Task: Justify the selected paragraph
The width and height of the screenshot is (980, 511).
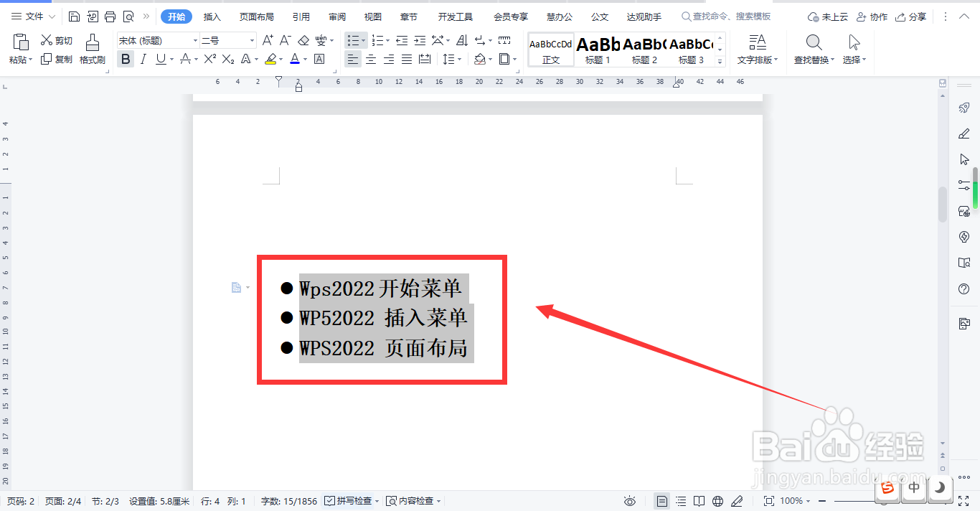Action: coord(407,60)
